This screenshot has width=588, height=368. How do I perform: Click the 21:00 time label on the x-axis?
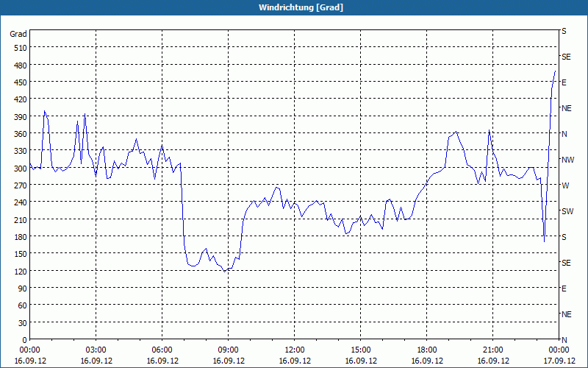point(492,350)
